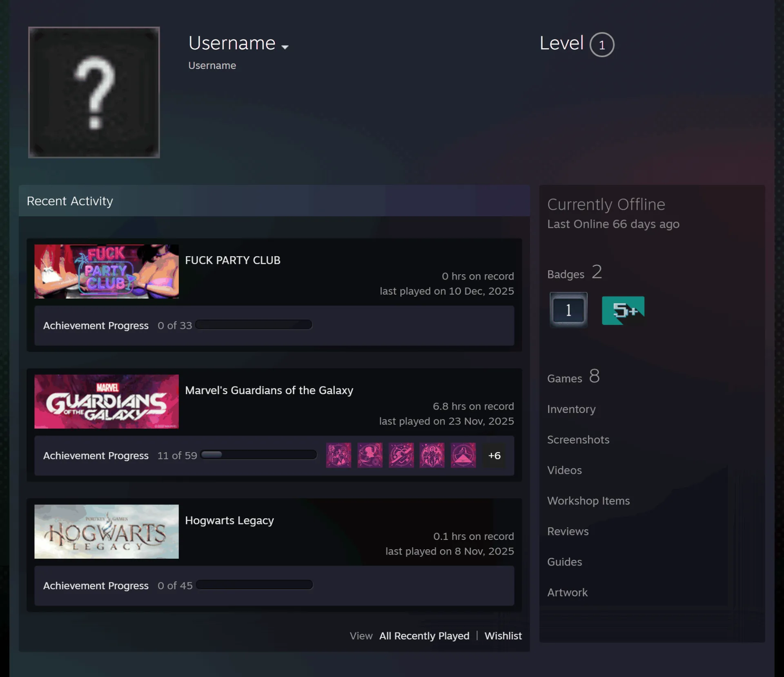Click the 0 of 45 achievement progress bar
Viewport: 784px width, 677px height.
pyautogui.click(x=254, y=585)
